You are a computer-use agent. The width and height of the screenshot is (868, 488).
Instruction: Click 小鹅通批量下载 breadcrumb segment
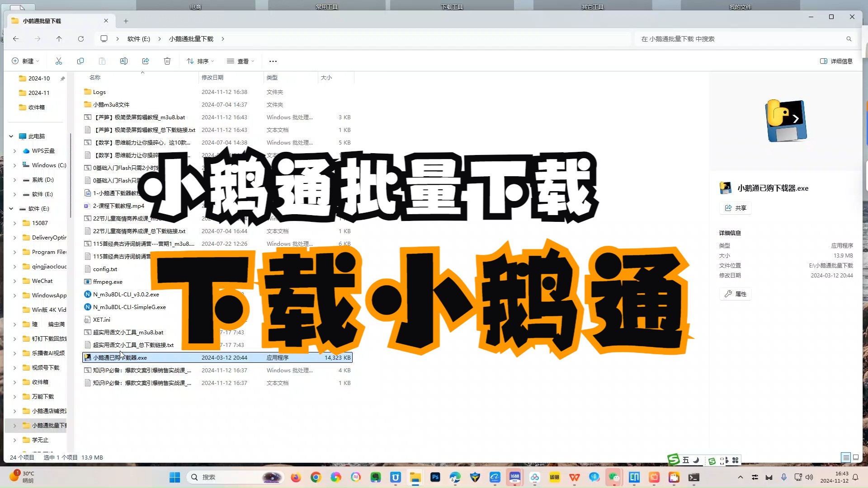coord(191,39)
